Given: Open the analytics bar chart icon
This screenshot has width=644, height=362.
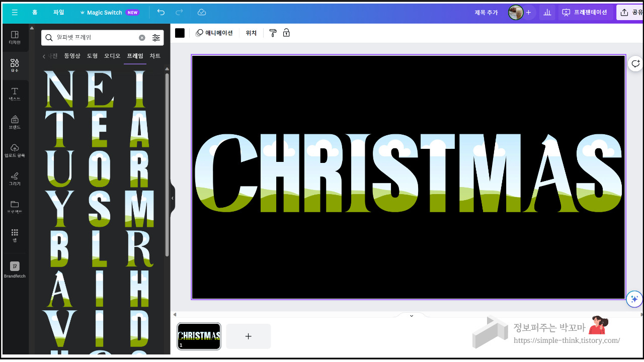Looking at the screenshot, I should [x=547, y=12].
